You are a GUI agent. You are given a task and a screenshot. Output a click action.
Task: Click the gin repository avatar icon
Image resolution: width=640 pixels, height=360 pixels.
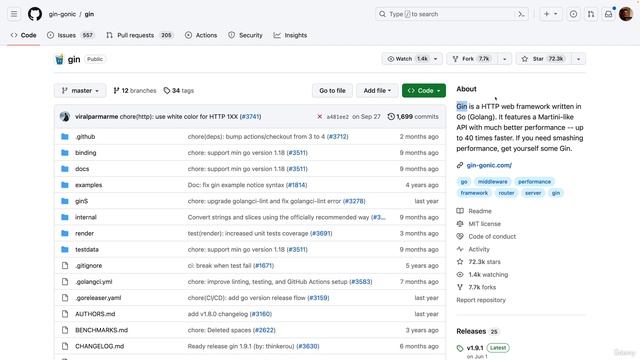[x=60, y=60]
